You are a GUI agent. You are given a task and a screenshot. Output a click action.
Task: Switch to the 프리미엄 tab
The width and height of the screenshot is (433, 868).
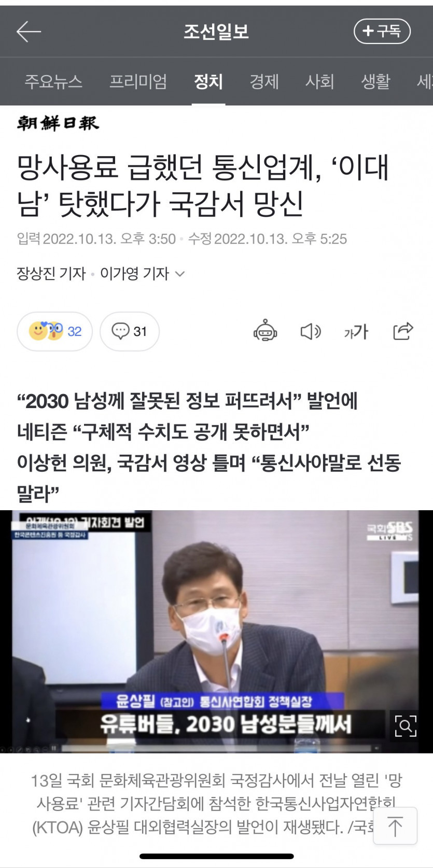pyautogui.click(x=138, y=81)
